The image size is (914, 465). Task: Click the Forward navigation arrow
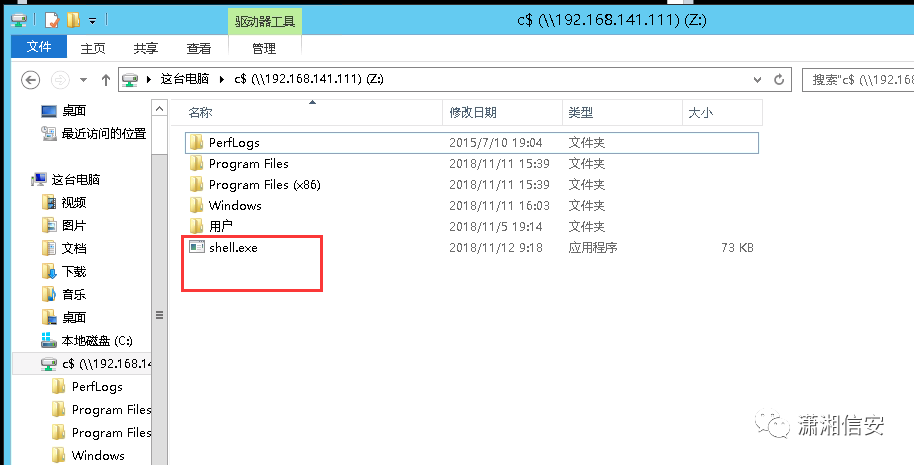click(x=61, y=80)
